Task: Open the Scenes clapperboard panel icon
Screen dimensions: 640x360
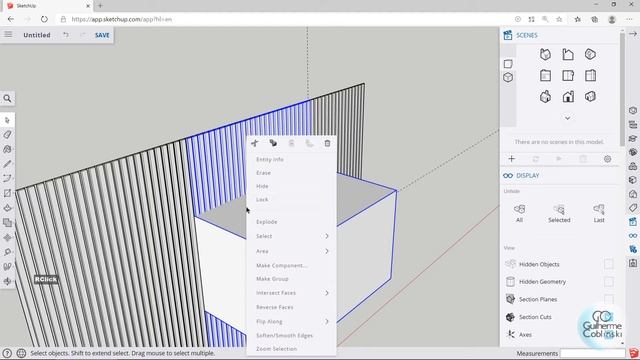Action: pyautogui.click(x=633, y=222)
